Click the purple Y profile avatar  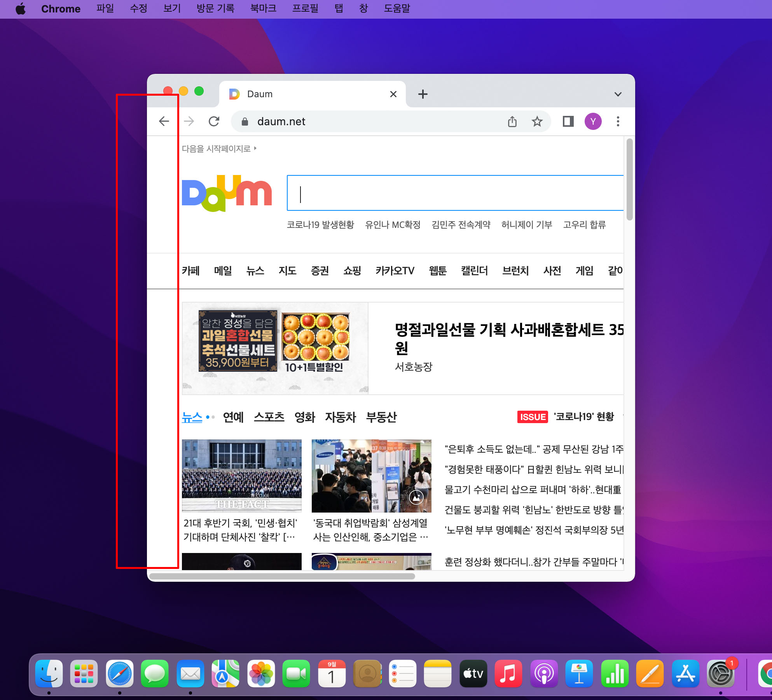coord(593,121)
